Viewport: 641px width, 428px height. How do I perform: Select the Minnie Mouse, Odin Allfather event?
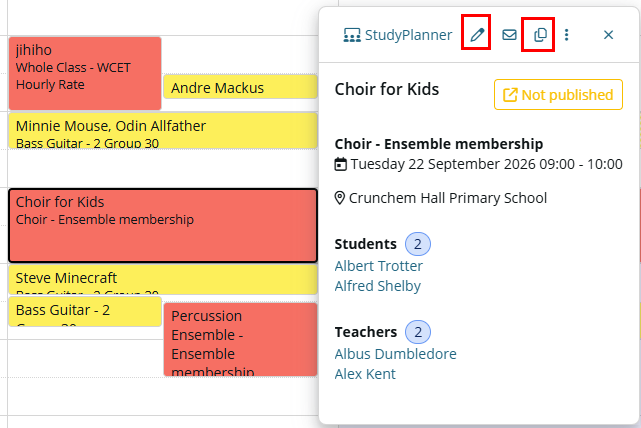[163, 130]
